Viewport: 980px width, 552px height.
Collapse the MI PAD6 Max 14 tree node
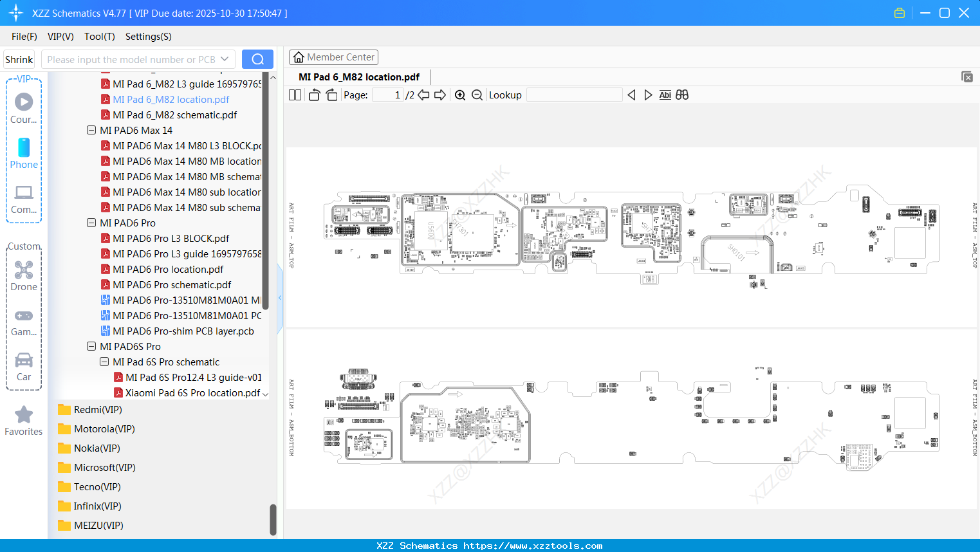[x=91, y=131]
